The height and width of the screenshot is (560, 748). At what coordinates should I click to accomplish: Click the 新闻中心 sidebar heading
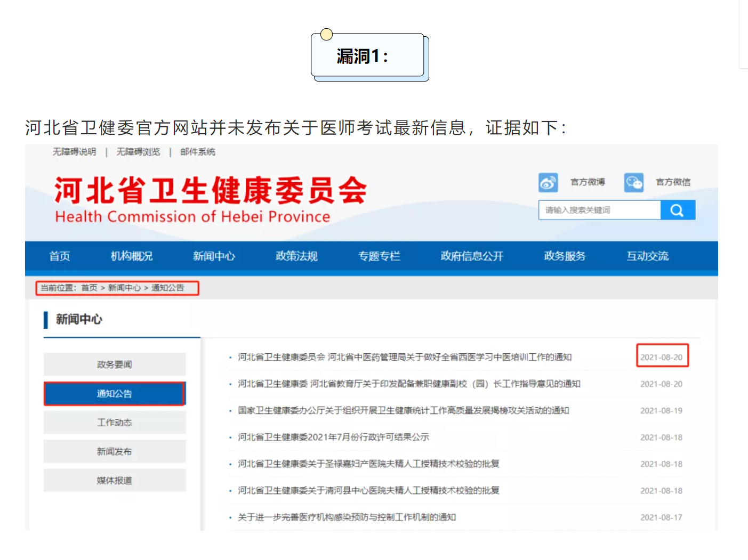[79, 319]
